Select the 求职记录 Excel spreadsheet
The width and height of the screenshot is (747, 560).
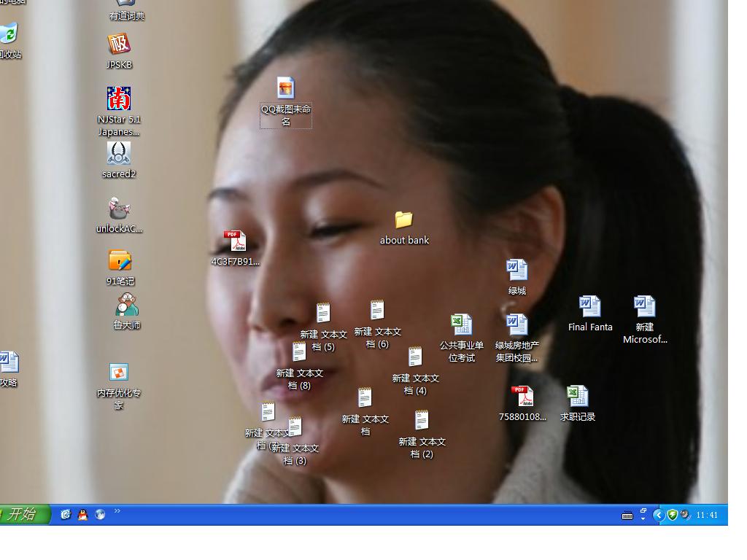578,397
